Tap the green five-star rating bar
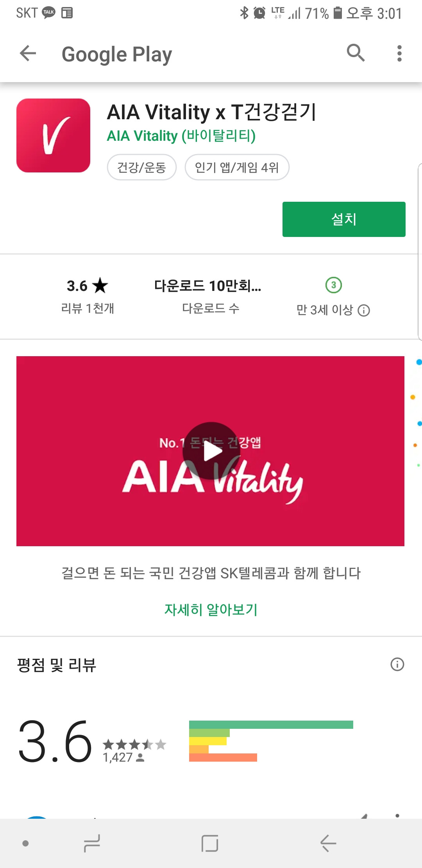 click(x=271, y=725)
